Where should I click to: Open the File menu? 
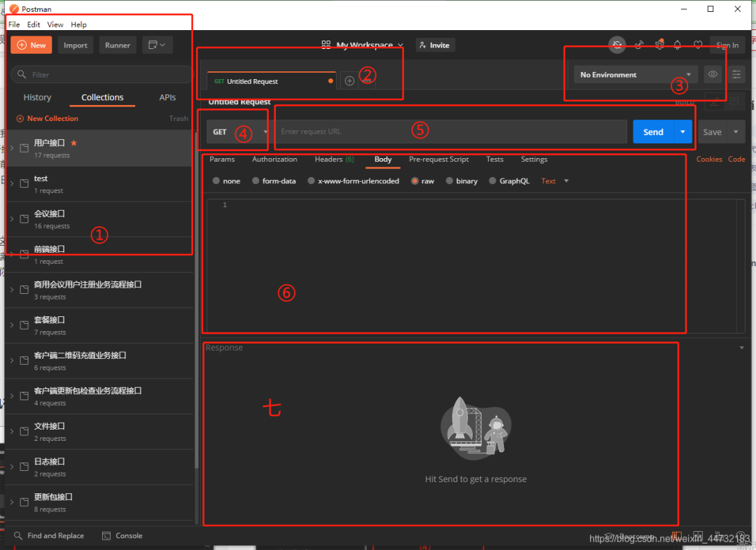tap(14, 24)
